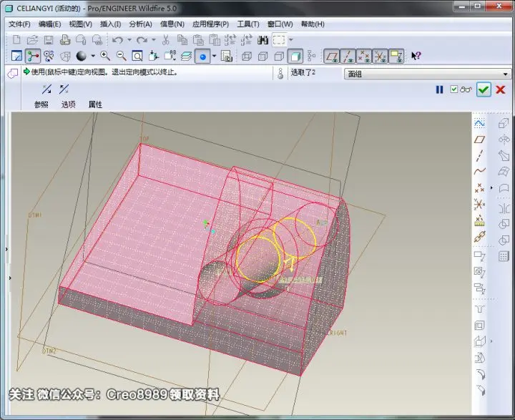Open the 分析(A) menu
Viewport: 515px width, 420px height.
[x=140, y=24]
